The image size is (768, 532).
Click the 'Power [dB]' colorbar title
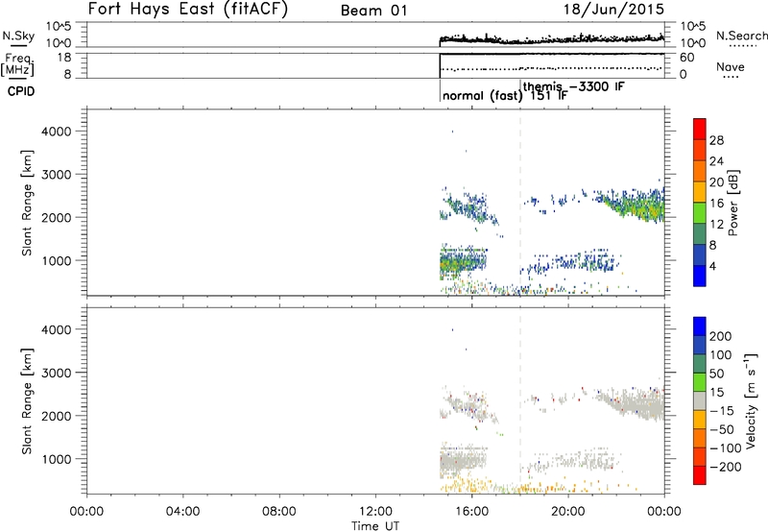tap(733, 203)
